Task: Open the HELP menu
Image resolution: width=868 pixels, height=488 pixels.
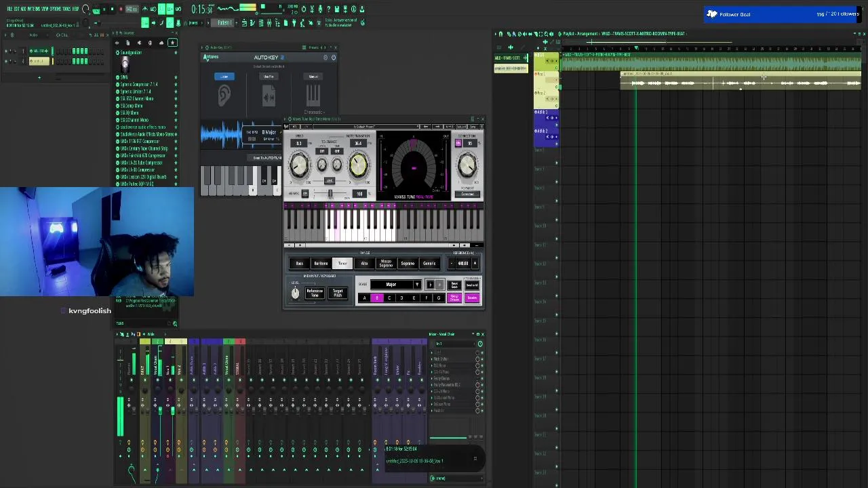Action: (x=75, y=9)
